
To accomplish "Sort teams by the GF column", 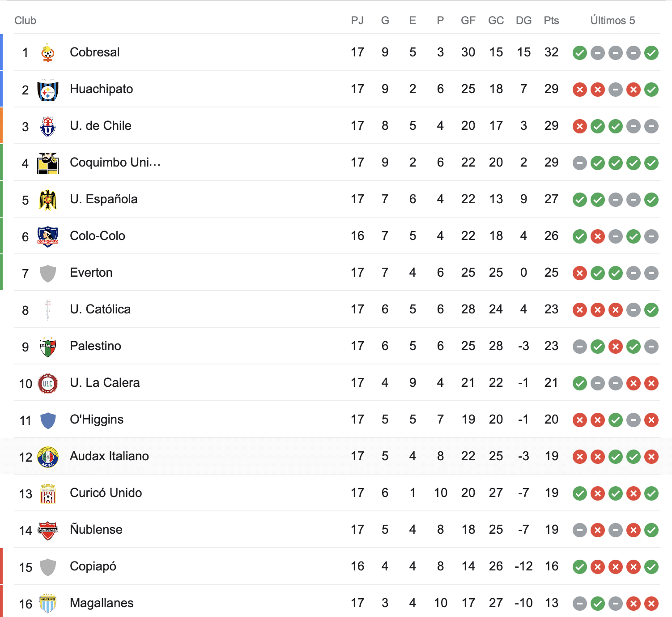I will [468, 20].
